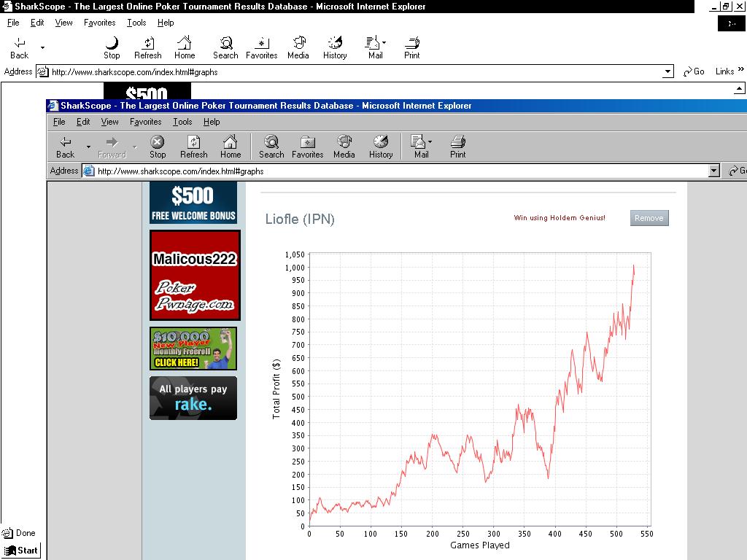Click the page icon in the background address bar
The width and height of the screenshot is (747, 560).
pos(43,72)
